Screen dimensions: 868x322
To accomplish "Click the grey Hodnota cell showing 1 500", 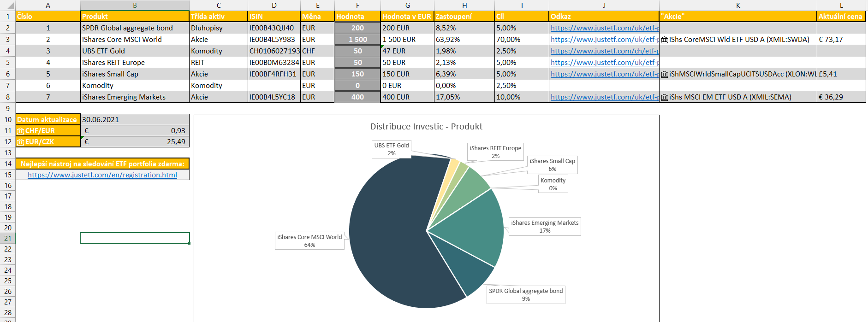I will point(357,40).
